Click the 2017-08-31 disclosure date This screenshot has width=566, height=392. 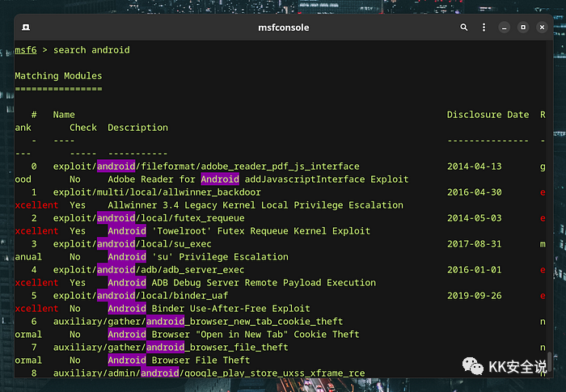[475, 244]
